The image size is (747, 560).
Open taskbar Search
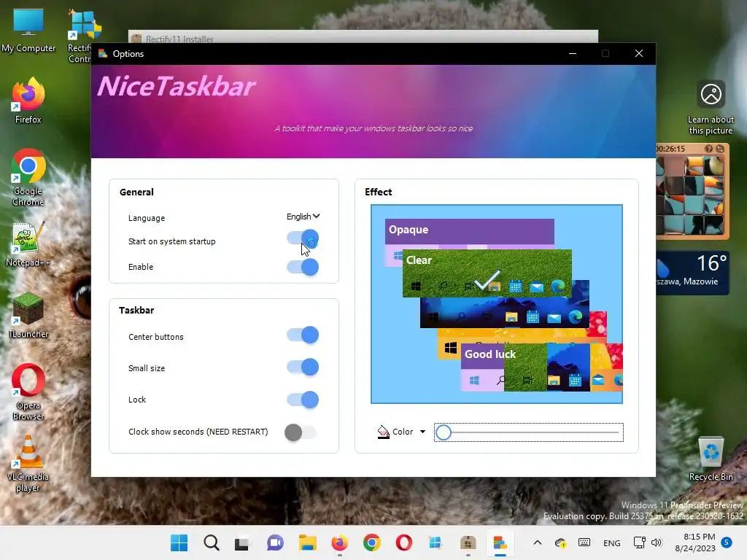click(x=211, y=542)
